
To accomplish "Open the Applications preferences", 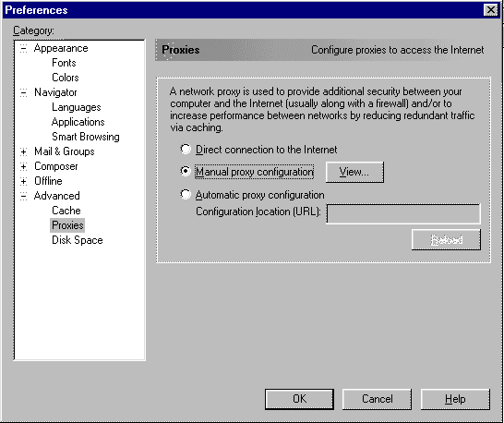I will (78, 122).
